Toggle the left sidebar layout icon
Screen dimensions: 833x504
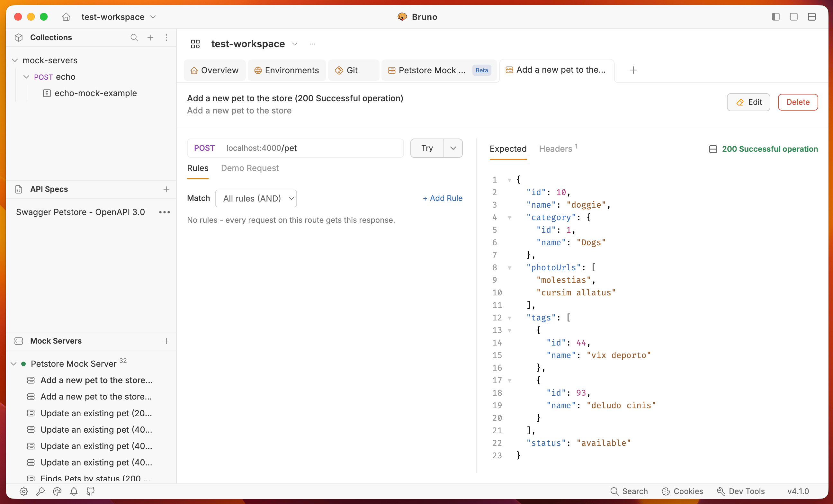(775, 17)
